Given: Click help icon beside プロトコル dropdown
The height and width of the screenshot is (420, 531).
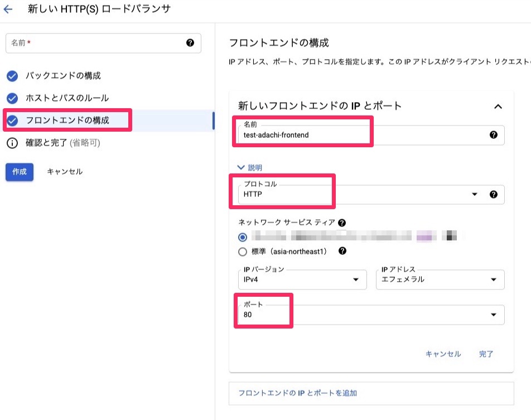Looking at the screenshot, I should click(493, 195).
